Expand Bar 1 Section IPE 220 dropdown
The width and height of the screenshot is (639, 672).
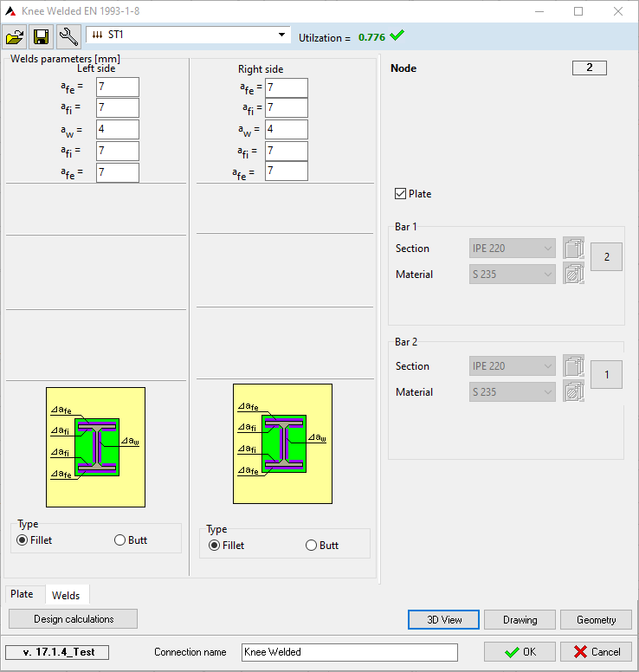point(513,249)
